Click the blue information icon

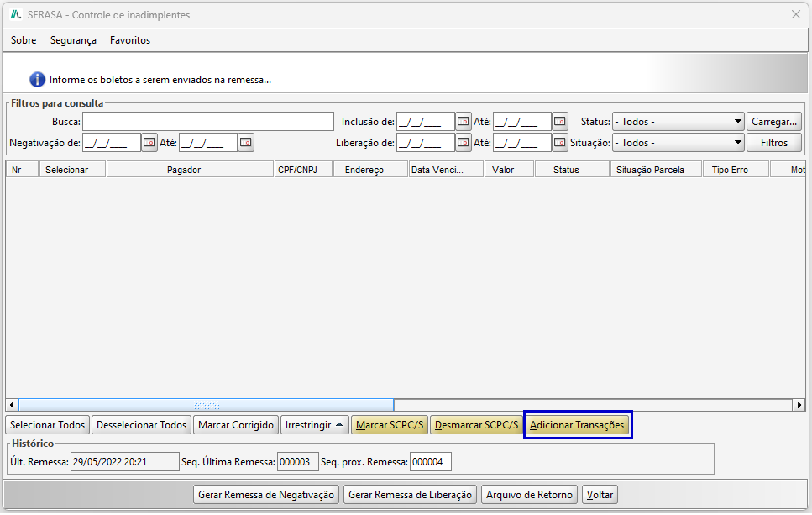[37, 80]
